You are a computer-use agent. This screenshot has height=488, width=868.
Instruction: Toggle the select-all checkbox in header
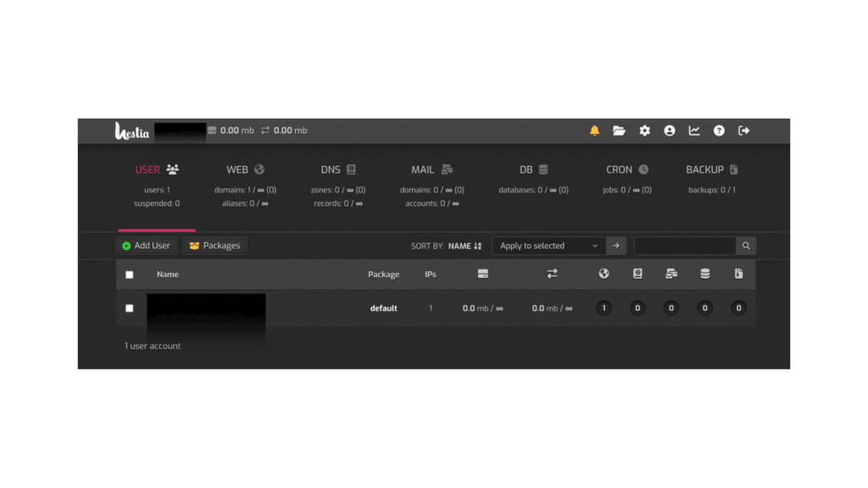point(130,274)
